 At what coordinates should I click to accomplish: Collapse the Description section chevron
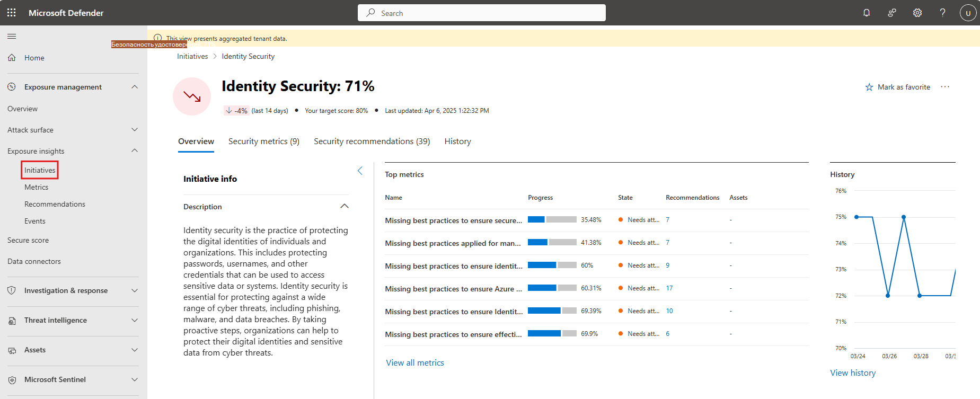tap(345, 206)
